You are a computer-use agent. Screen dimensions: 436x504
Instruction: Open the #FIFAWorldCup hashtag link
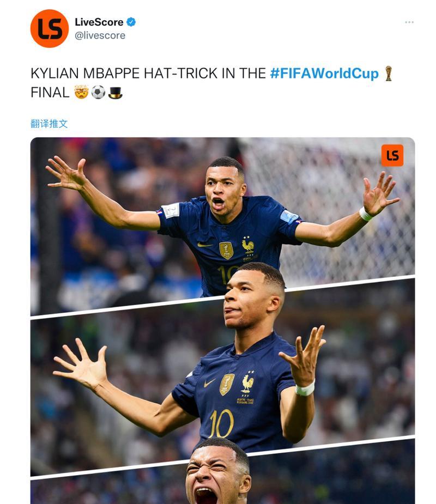point(324,74)
